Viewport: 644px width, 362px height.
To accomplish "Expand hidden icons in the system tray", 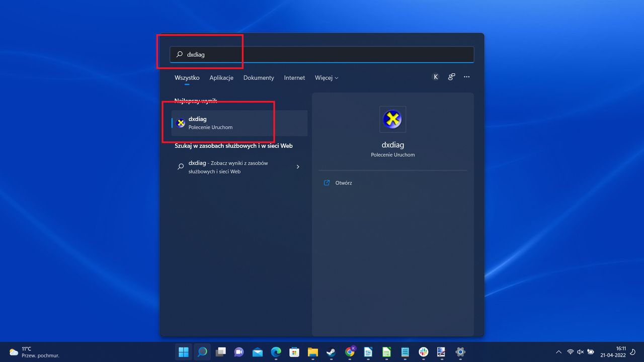I will [558, 352].
